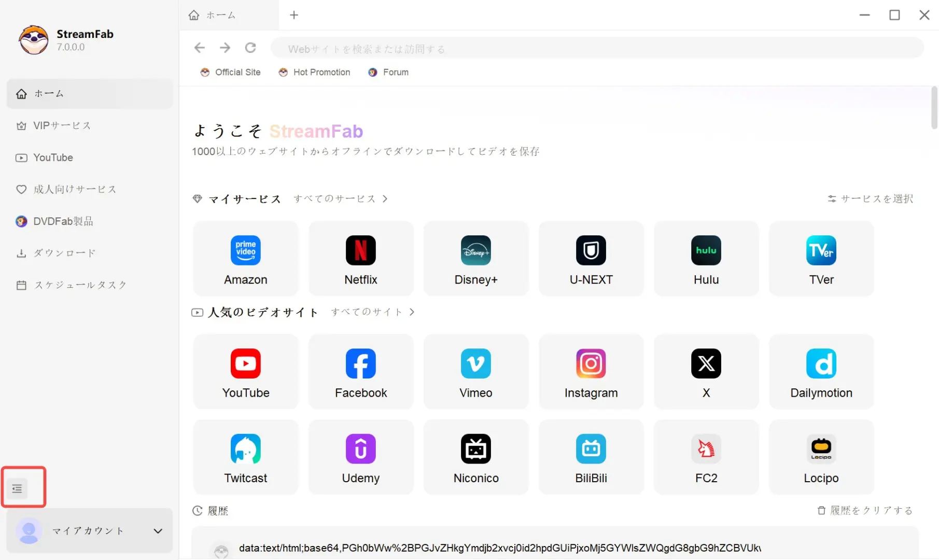This screenshot has width=939, height=560.
Task: Open the TVer service tile
Action: tap(821, 259)
